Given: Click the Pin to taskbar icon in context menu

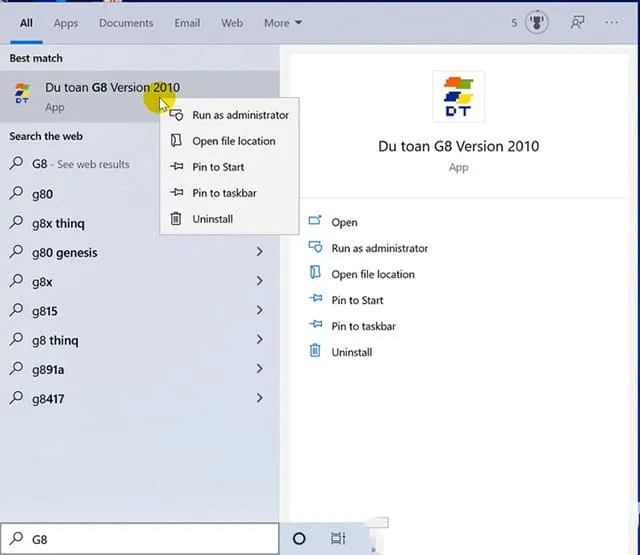Looking at the screenshot, I should coord(176,192).
